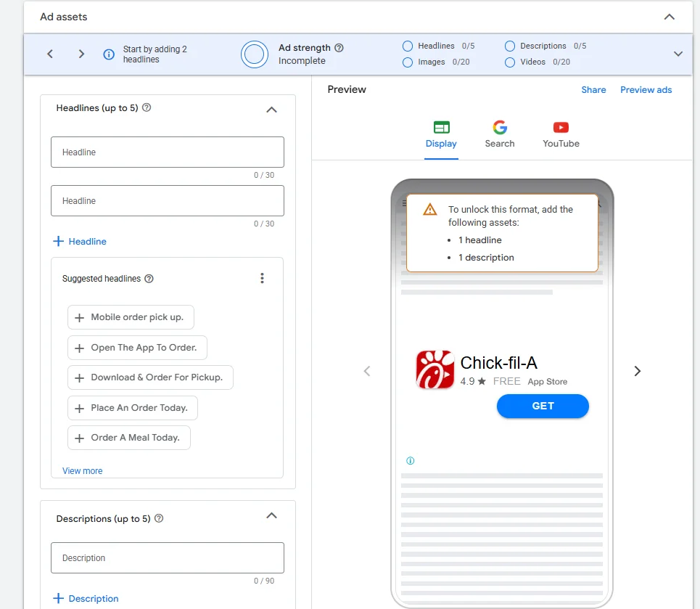The image size is (700, 609).
Task: Collapse the Headlines section
Action: point(271,110)
